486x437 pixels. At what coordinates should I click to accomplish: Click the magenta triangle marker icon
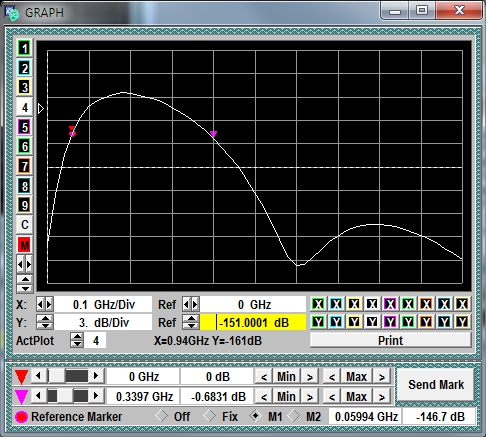click(21, 397)
